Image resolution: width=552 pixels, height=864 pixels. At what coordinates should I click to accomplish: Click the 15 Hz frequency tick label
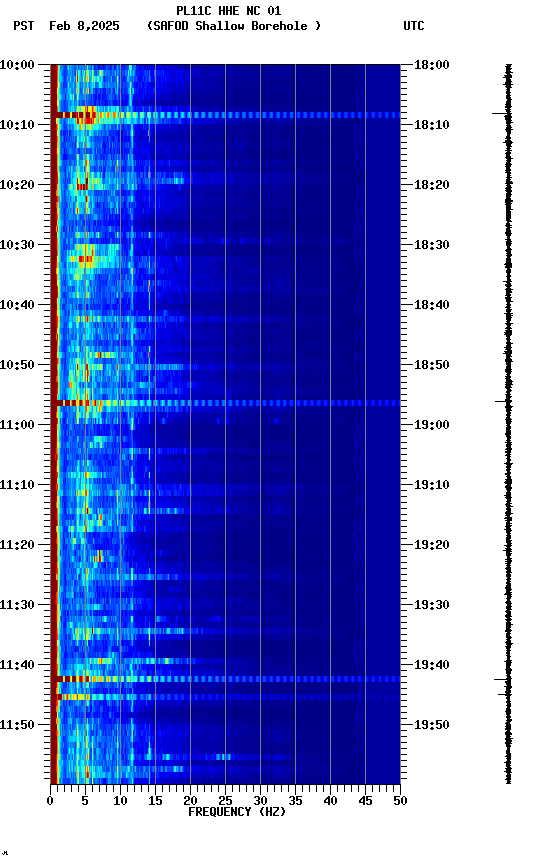[x=155, y=801]
